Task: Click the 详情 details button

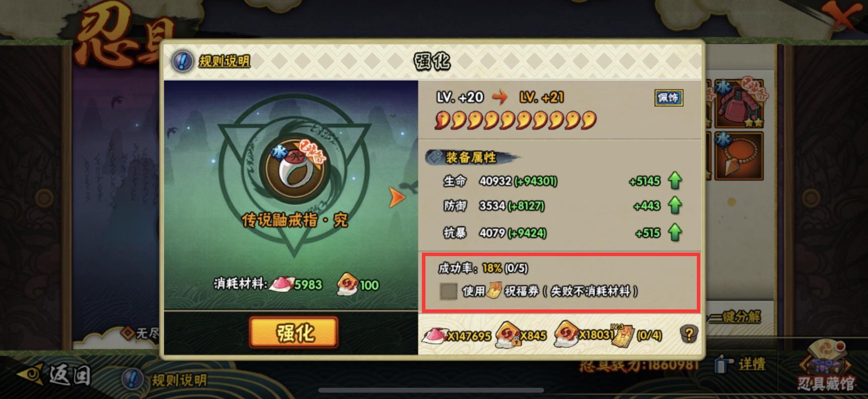Action: pyautogui.click(x=740, y=364)
